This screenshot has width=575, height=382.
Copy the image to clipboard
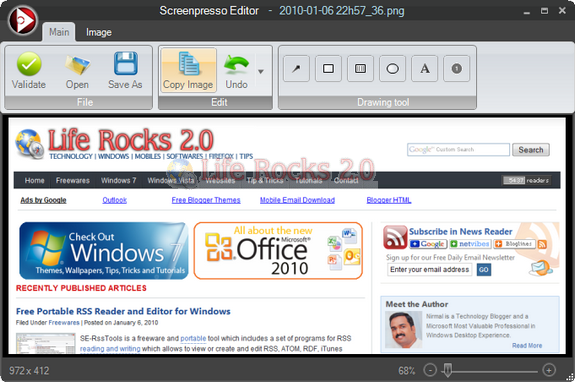(x=188, y=70)
